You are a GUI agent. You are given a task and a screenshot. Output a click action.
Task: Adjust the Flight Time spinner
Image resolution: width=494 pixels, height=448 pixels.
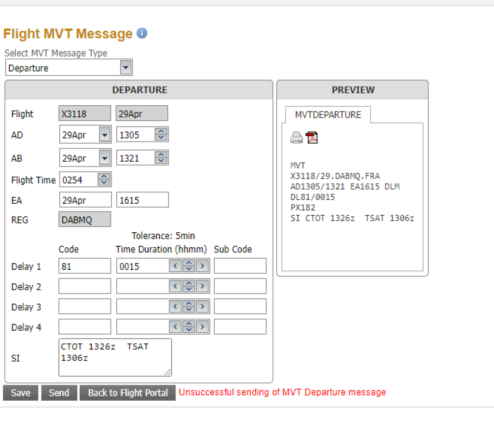104,180
